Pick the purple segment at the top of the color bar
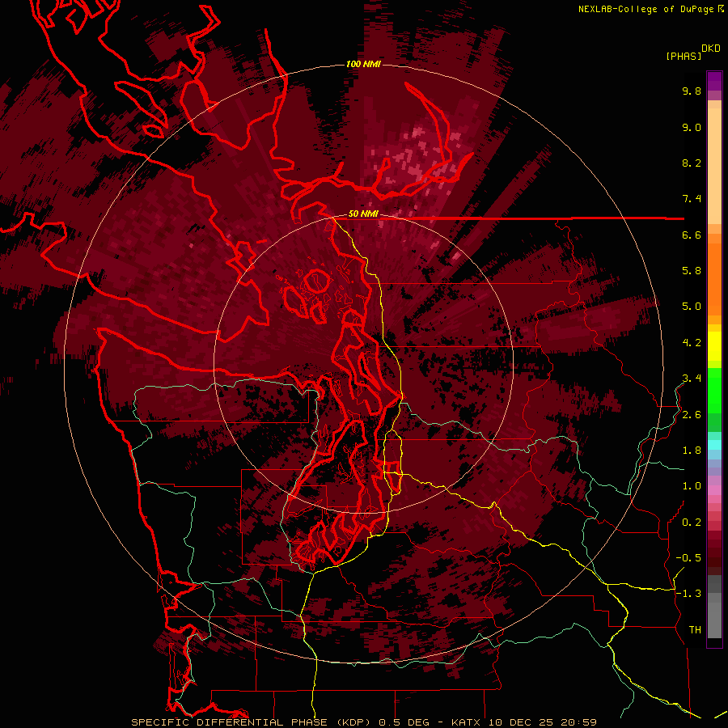Image resolution: width=728 pixels, height=728 pixels. (x=714, y=81)
